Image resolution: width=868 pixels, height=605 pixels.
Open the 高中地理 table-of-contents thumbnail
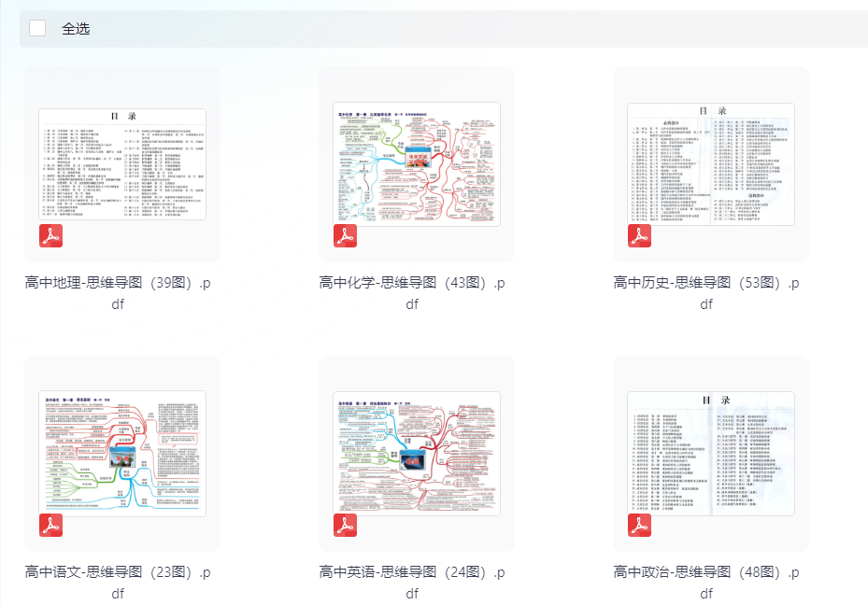tap(122, 164)
